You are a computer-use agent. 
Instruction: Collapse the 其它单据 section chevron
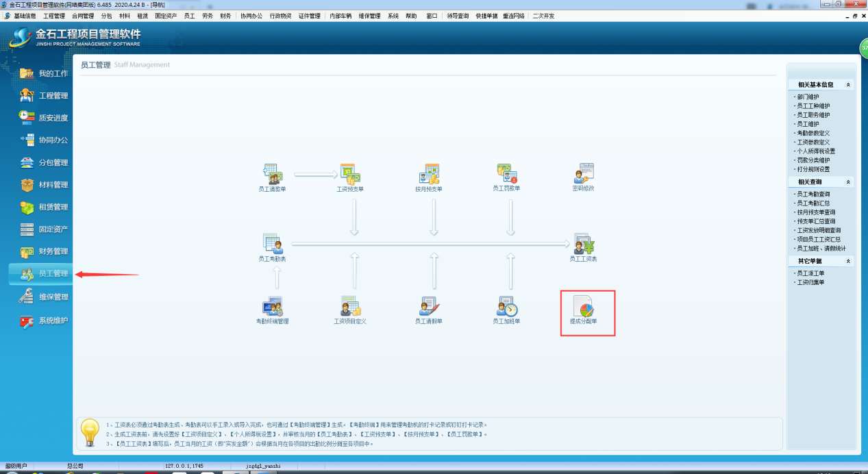click(x=848, y=262)
